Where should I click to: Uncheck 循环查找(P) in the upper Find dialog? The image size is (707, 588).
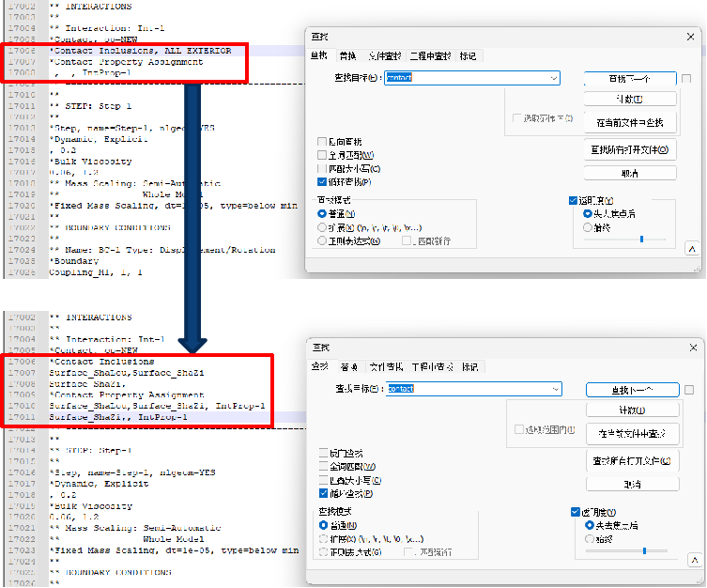[x=322, y=181]
